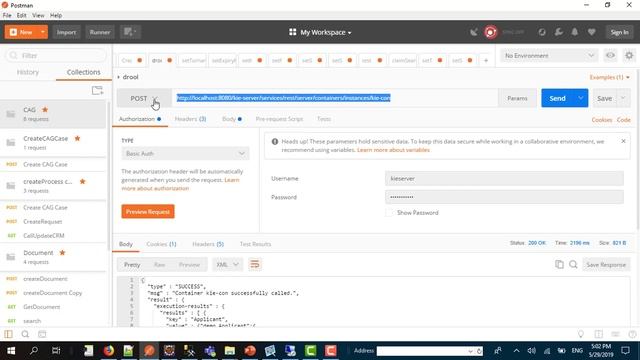640x360 pixels.
Task: Expand the Examples (1) dropdown
Action: [609, 77]
